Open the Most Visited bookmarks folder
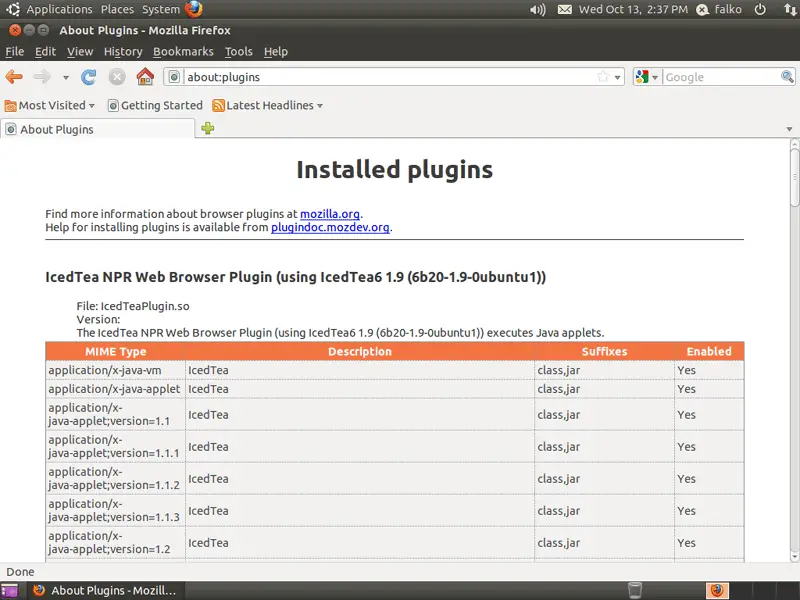The image size is (800, 600). 49,106
